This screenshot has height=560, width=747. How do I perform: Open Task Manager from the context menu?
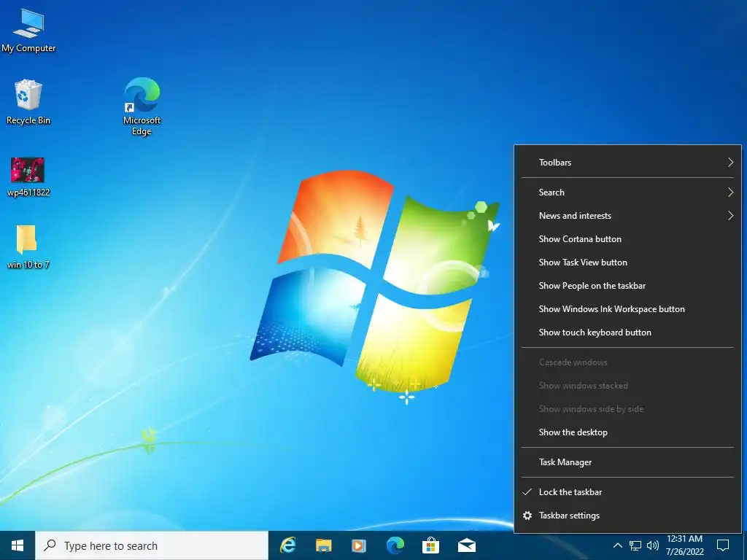[x=627, y=462]
